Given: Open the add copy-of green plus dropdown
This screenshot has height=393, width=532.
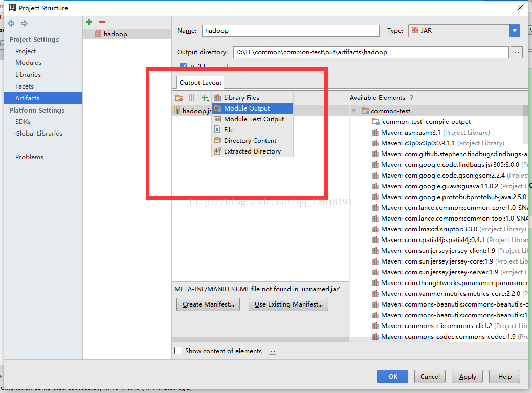Looking at the screenshot, I should [205, 98].
